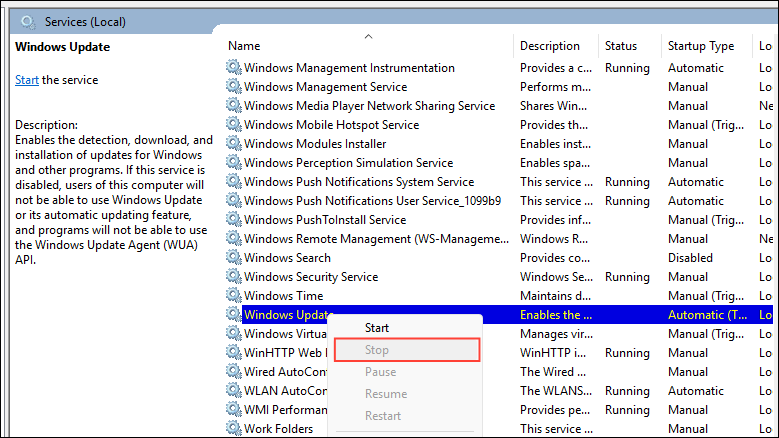
Task: Select Windows Mobile Hotspot Service name
Action: coord(331,125)
